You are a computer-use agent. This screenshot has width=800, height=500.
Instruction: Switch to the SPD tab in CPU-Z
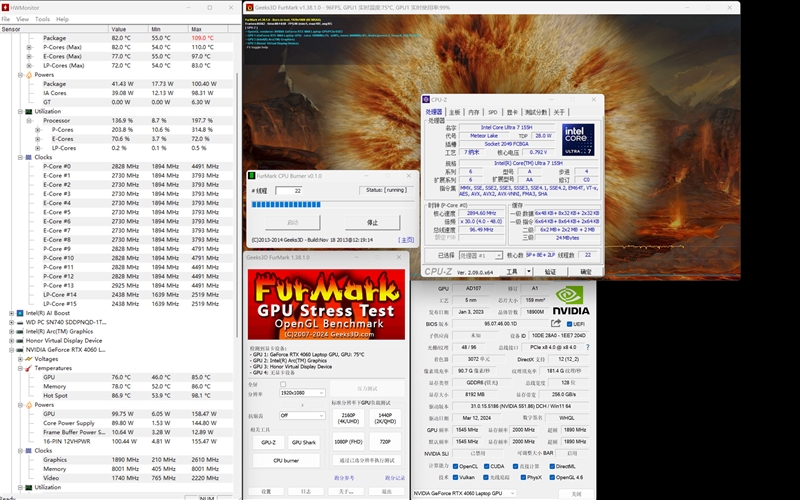tap(492, 112)
